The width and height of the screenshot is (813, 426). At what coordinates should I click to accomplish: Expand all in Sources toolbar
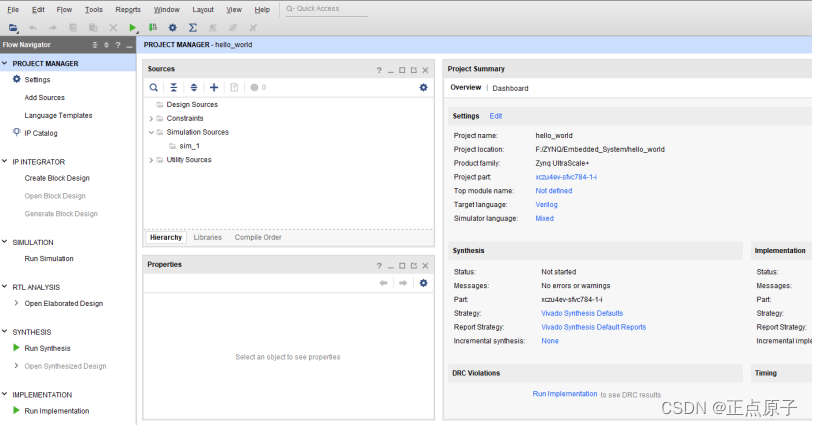[x=193, y=88]
